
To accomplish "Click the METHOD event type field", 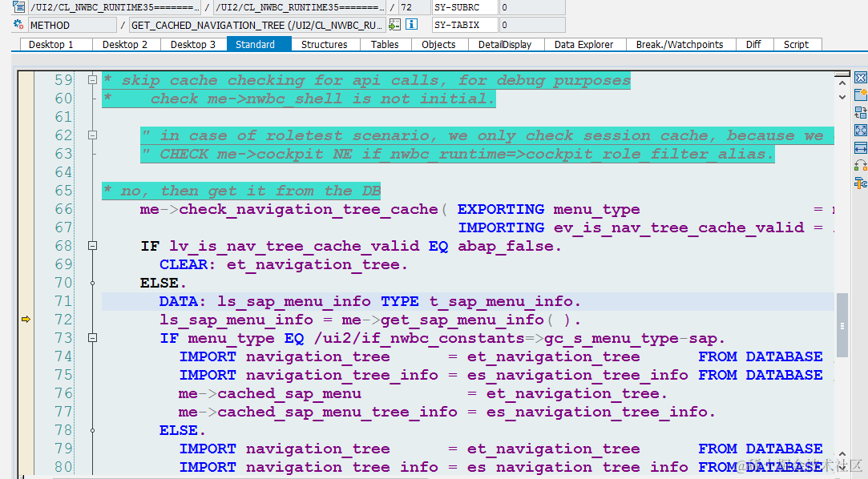I will 72,25.
